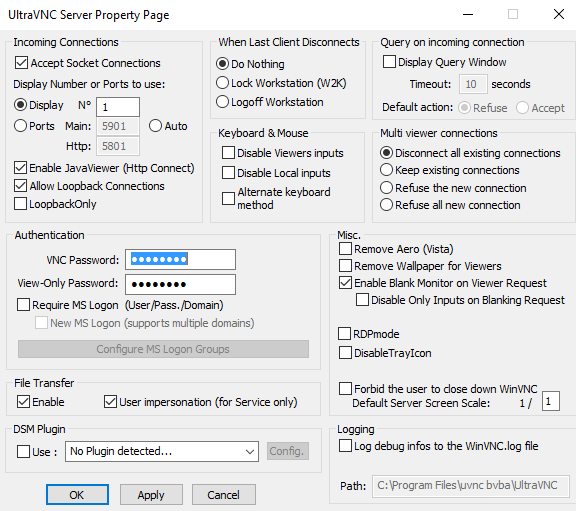Check Alternate keyboard method

228,198
